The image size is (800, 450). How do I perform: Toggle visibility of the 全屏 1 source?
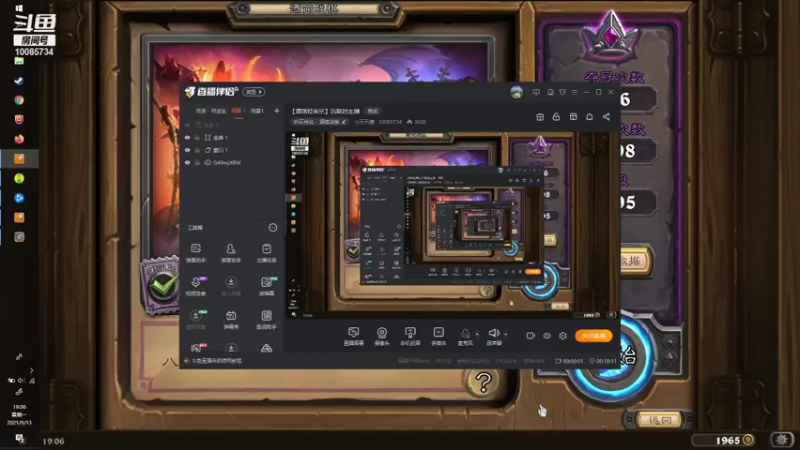pyautogui.click(x=187, y=138)
